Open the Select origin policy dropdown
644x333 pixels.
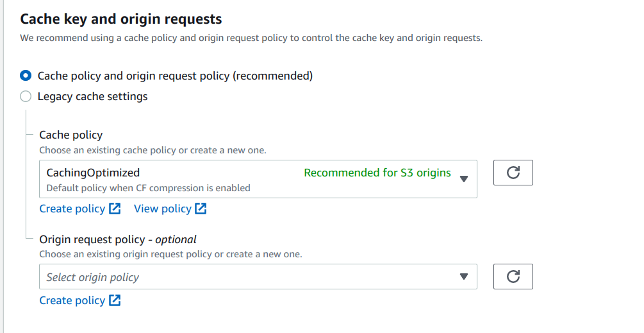(258, 277)
